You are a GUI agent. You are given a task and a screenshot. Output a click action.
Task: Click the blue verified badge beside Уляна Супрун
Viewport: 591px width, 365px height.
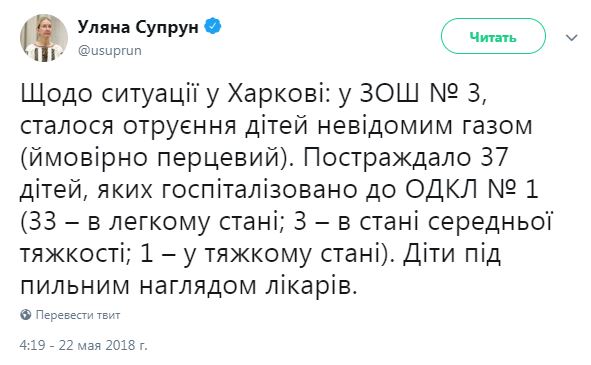(213, 26)
